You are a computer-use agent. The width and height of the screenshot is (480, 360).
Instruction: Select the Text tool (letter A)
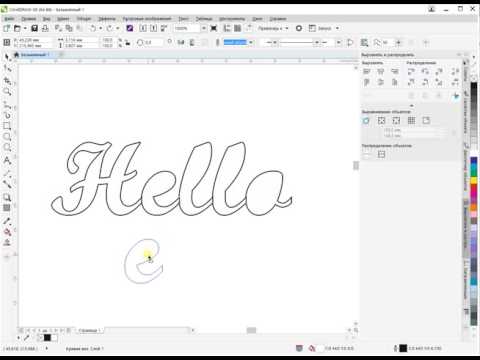click(7, 161)
